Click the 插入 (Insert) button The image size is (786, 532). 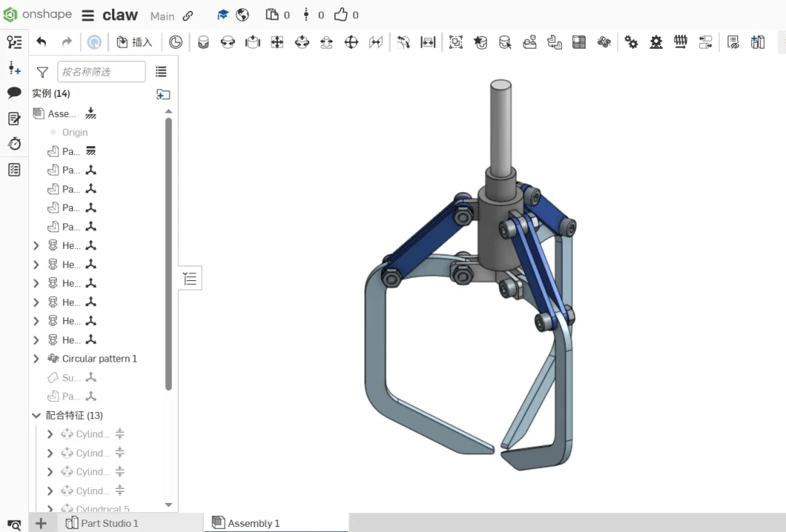coord(135,42)
